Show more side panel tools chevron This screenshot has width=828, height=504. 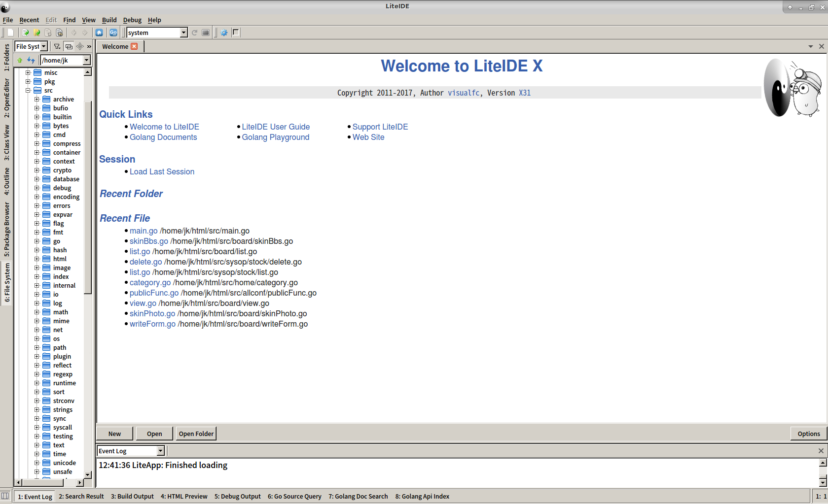coord(89,46)
